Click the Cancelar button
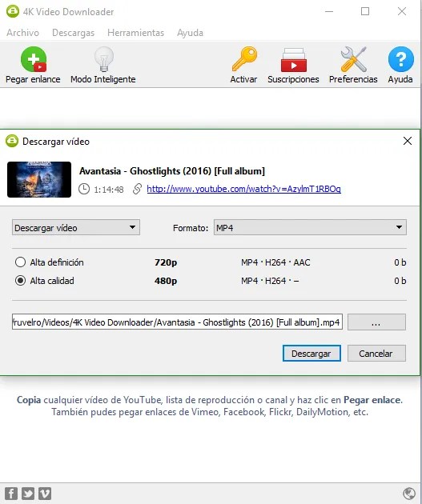 (376, 354)
